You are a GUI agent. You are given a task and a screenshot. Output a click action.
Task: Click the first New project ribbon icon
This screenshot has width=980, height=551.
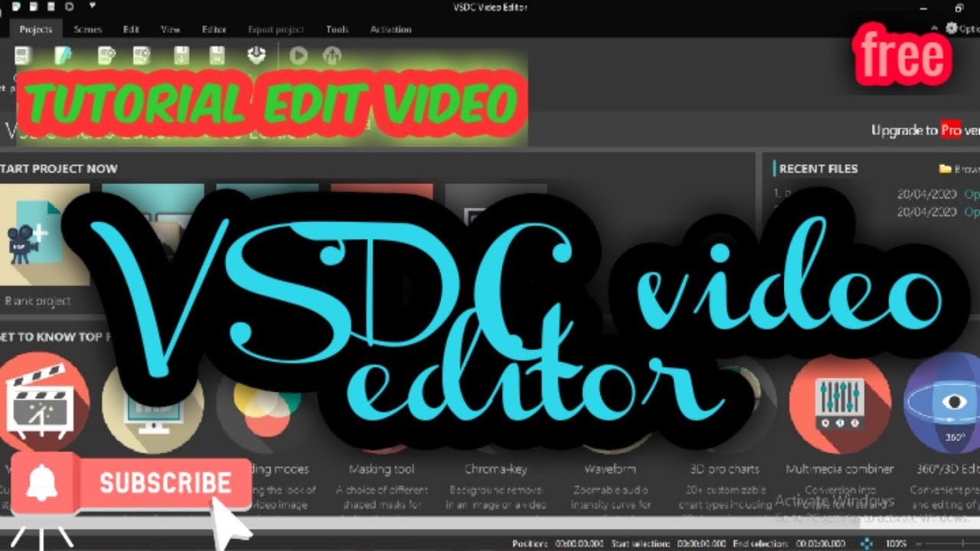point(22,55)
